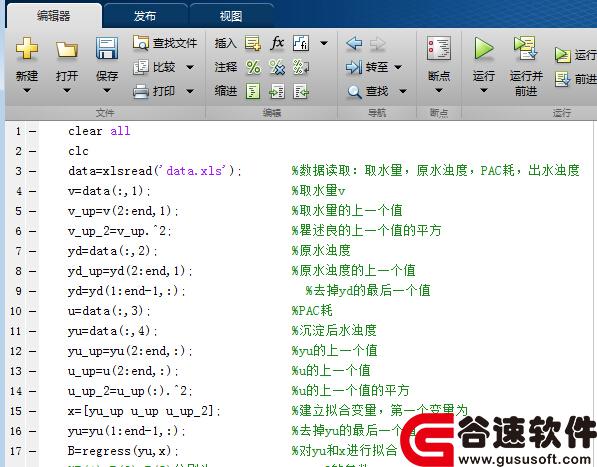The width and height of the screenshot is (597, 467).
Task: Click the Advance (前进) icon
Action: [562, 79]
